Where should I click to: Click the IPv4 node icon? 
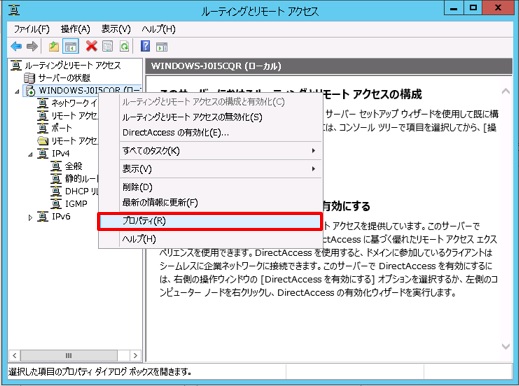(43, 153)
